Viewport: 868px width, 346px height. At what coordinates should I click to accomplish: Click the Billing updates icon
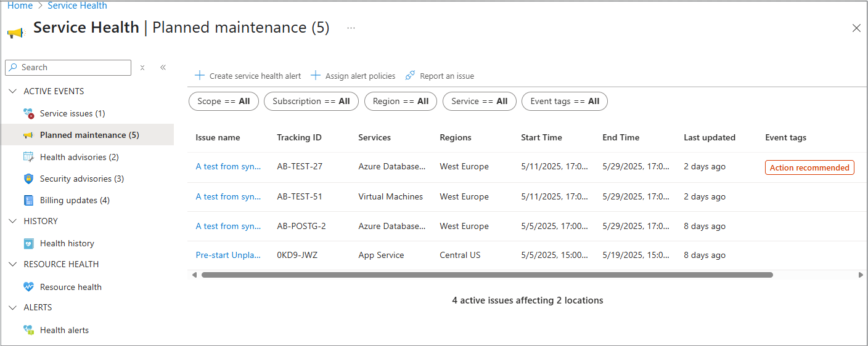28,200
